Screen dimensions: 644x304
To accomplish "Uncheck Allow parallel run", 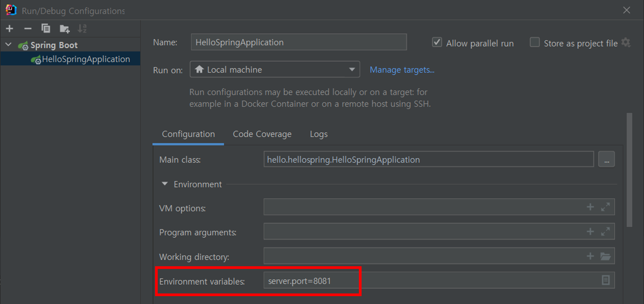I will (436, 42).
